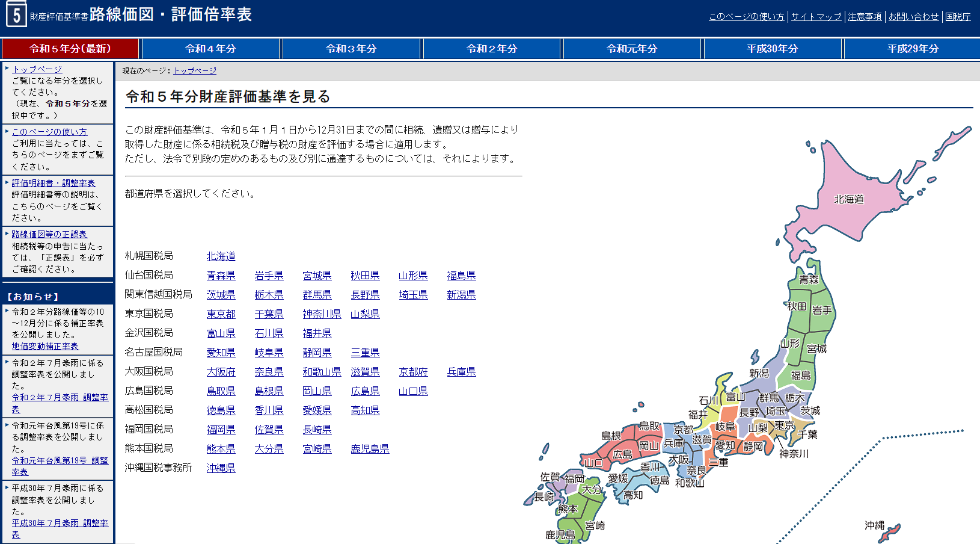Image resolution: width=980 pixels, height=544 pixels.
Task: Choose the 茨城県 link
Action: tap(221, 295)
